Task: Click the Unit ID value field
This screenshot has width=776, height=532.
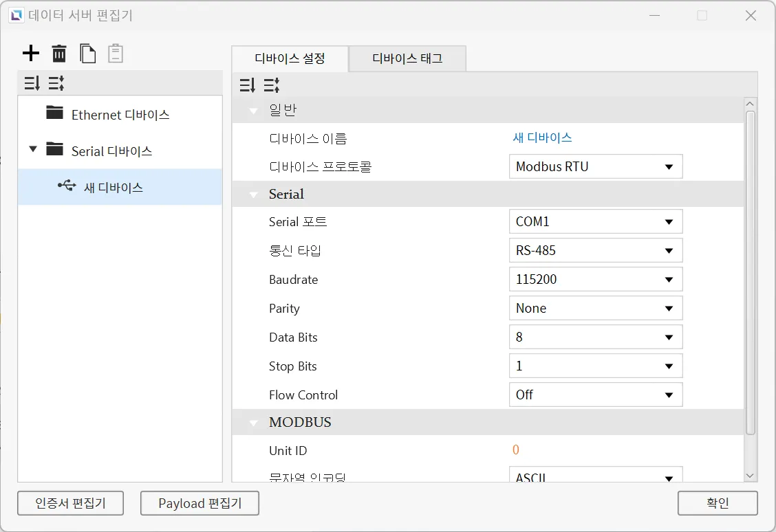Action: [x=516, y=451]
